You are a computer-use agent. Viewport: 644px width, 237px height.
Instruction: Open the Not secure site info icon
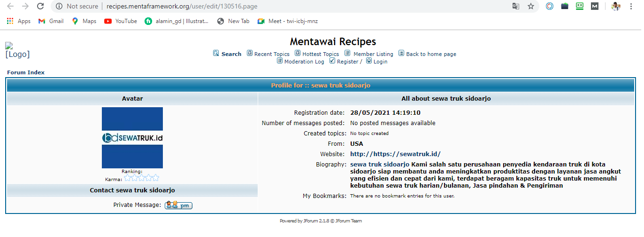[x=59, y=7]
